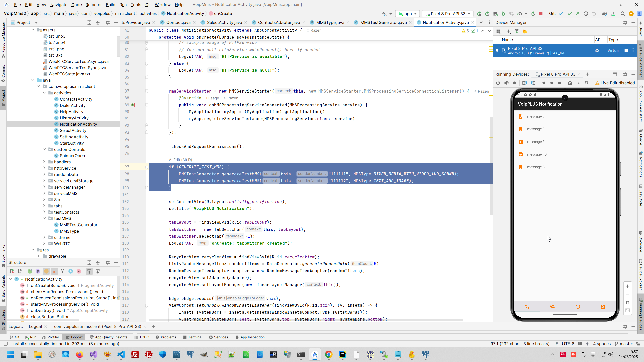Toggle Show Fields filter in Structure

click(x=46, y=271)
